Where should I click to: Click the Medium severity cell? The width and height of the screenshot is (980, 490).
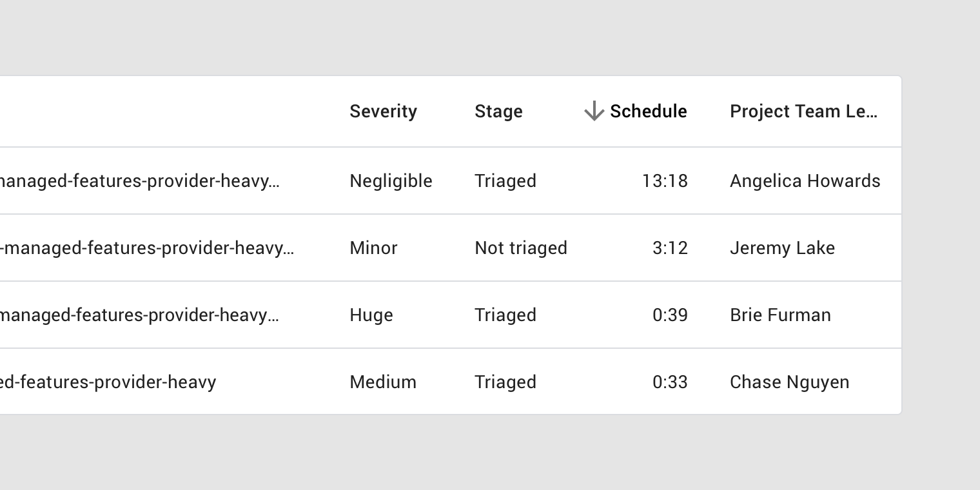(383, 382)
